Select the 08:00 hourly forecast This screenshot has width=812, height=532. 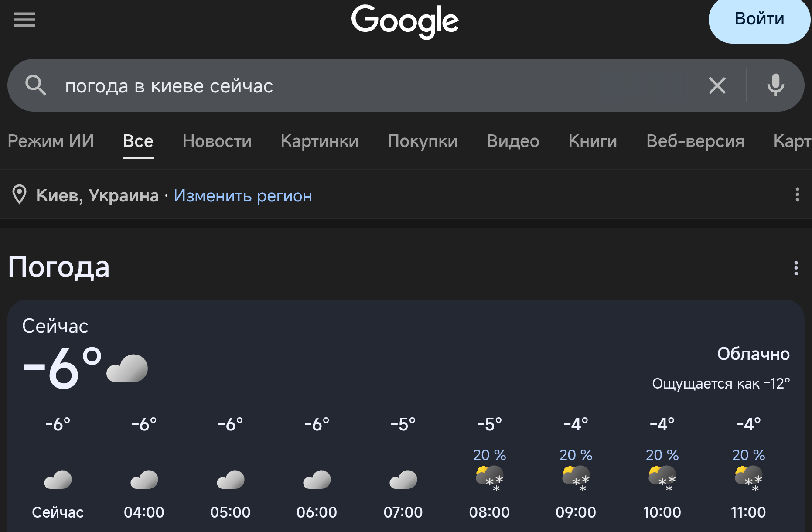pos(489,512)
